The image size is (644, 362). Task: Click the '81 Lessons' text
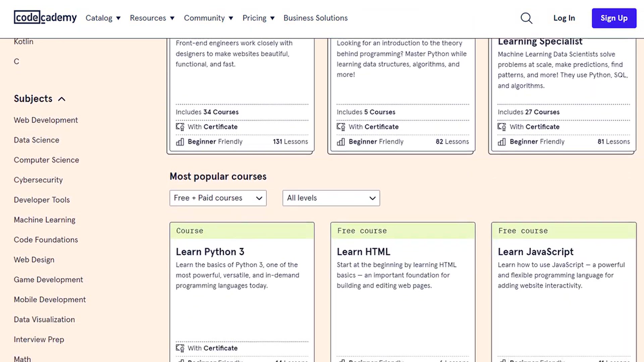click(613, 142)
